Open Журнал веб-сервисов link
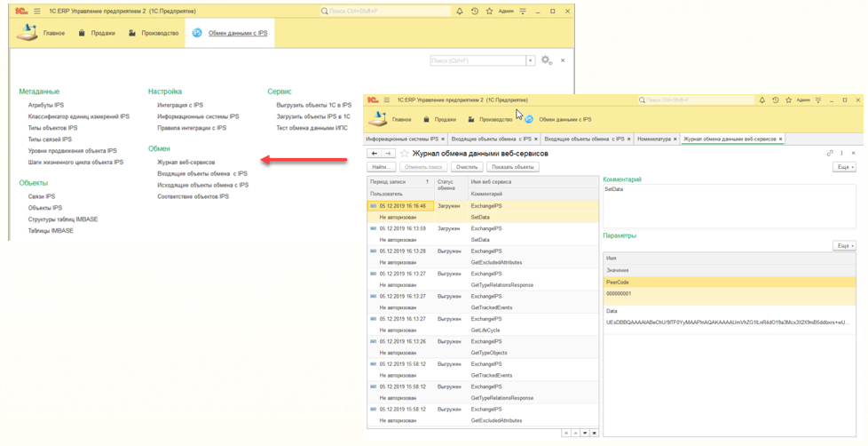The height and width of the screenshot is (446, 868). [x=185, y=163]
